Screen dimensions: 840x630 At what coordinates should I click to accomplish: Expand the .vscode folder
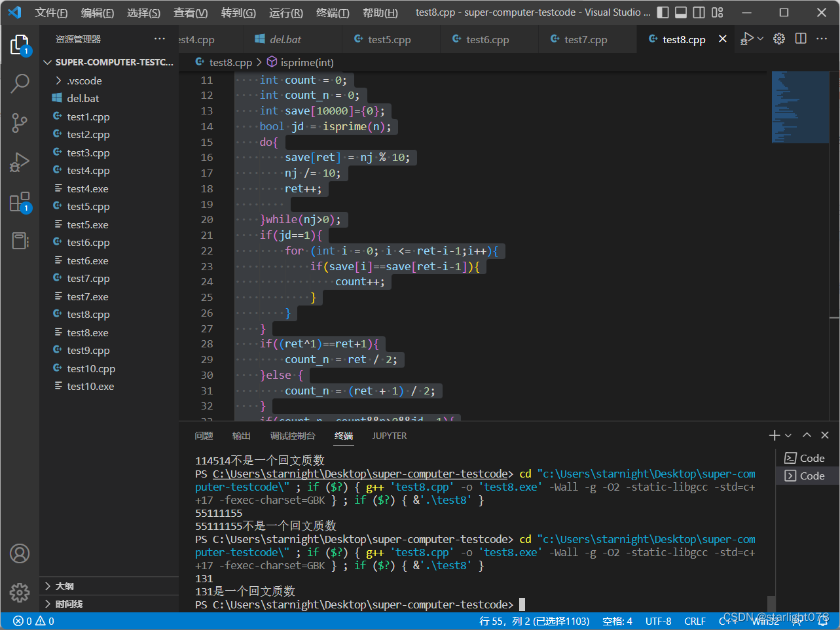[x=109, y=80]
